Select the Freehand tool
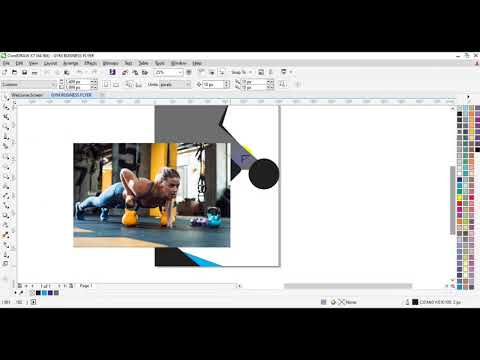Screen dimensions: 480x360 (6, 137)
